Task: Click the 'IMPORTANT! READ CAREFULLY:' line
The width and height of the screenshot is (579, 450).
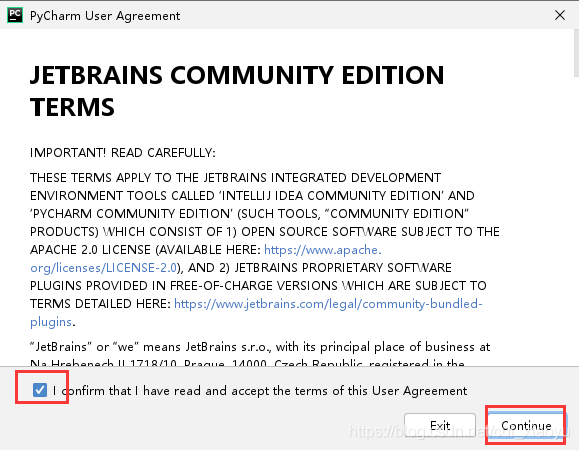Action: 123,152
